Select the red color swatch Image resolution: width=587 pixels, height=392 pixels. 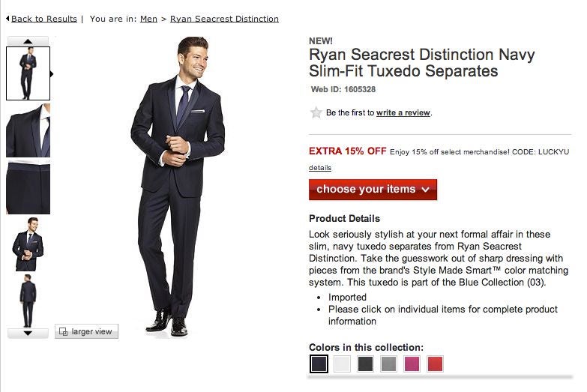coord(435,364)
